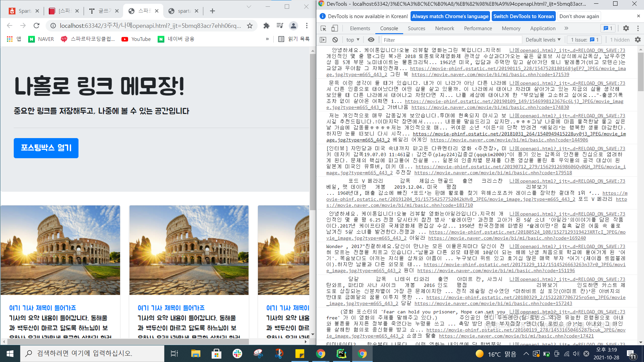Click the Chrome extensions puzzle icon
Viewport: 644px width, 362px height.
pyautogui.click(x=266, y=25)
